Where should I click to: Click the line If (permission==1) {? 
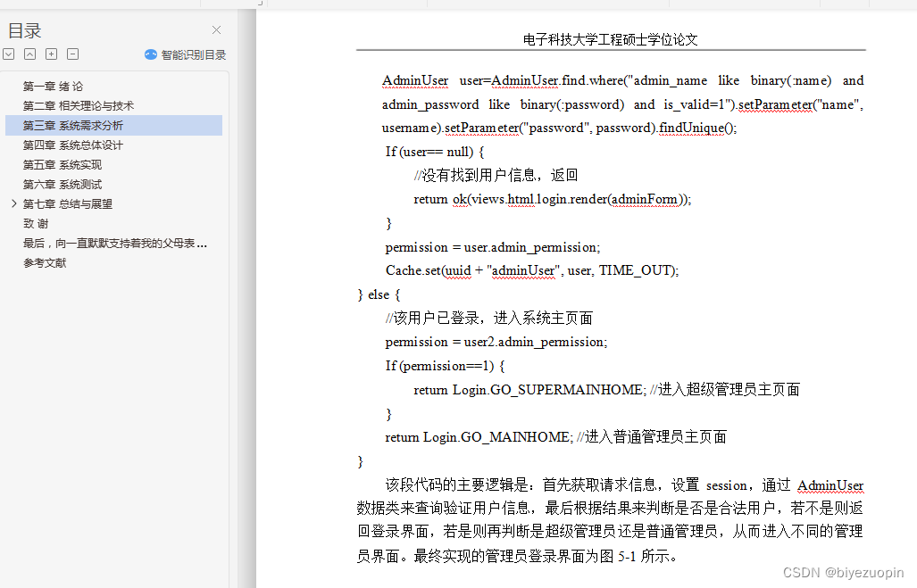445,366
